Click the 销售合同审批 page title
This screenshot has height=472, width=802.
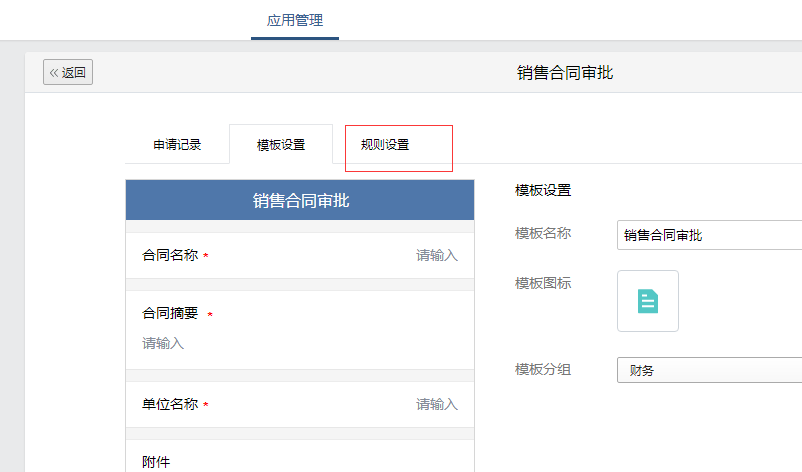tap(565, 73)
